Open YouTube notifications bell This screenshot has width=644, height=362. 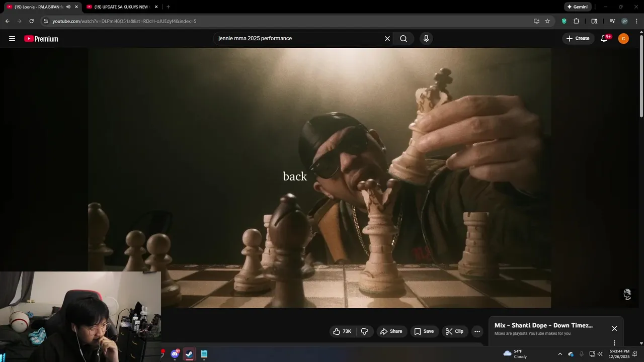pos(605,39)
